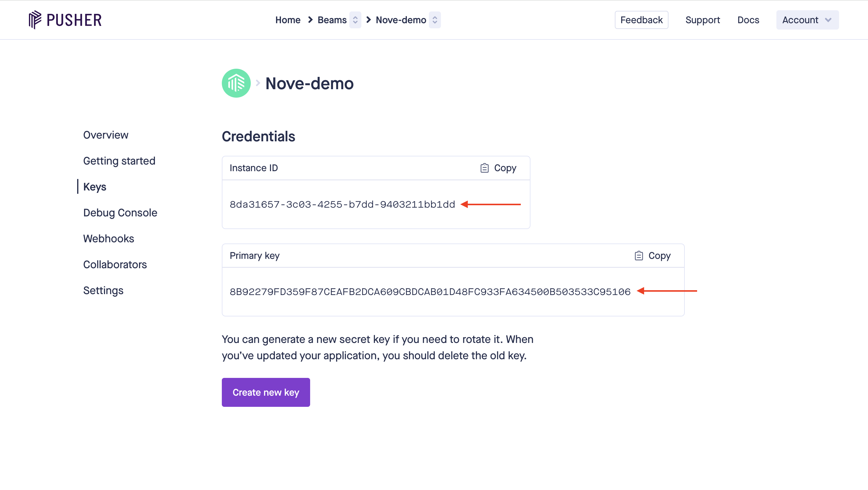
Task: Click the primary key value text
Action: (429, 292)
